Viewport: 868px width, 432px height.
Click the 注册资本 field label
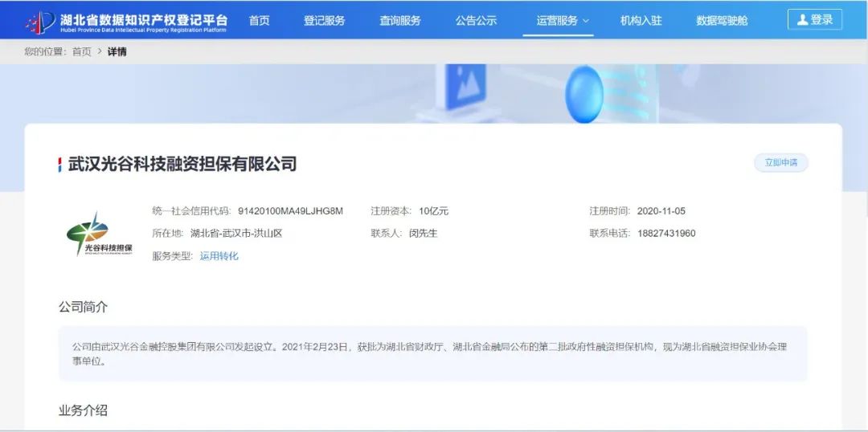click(x=391, y=210)
